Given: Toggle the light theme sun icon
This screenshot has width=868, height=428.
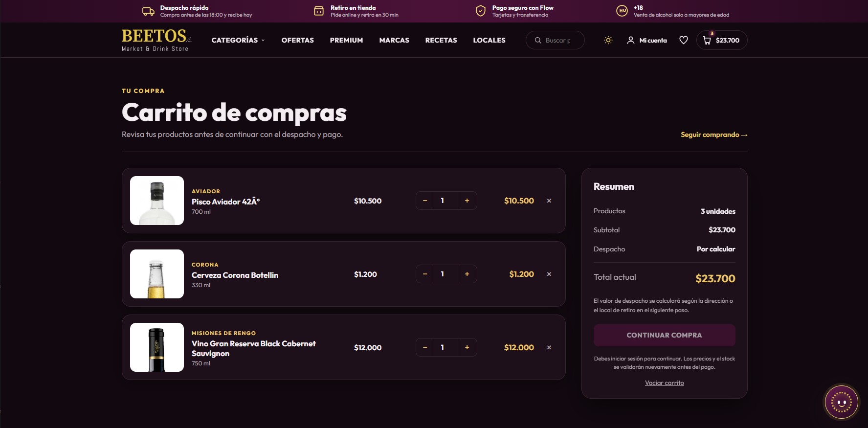Looking at the screenshot, I should tap(608, 40).
